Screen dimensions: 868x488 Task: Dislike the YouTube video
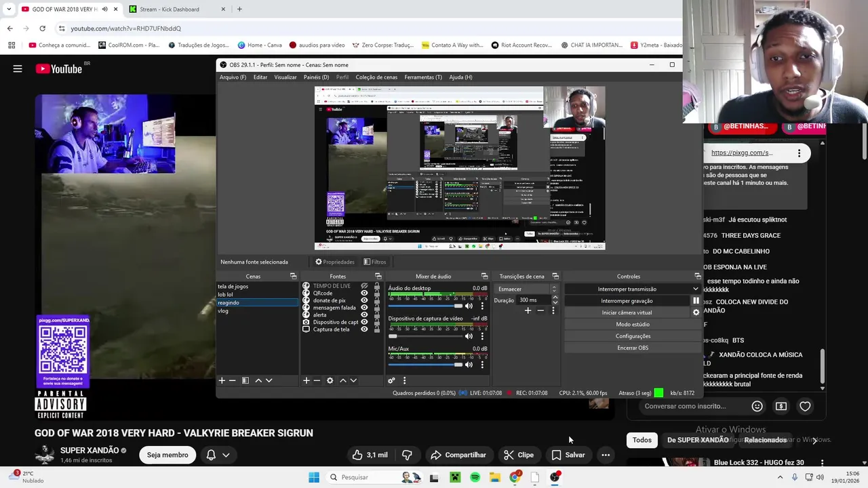click(x=408, y=455)
